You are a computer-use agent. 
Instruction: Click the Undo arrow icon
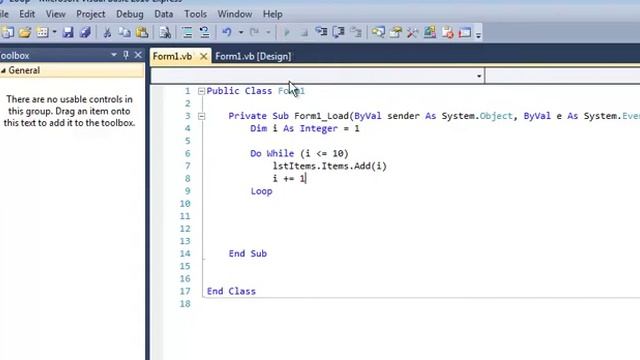[x=227, y=32]
